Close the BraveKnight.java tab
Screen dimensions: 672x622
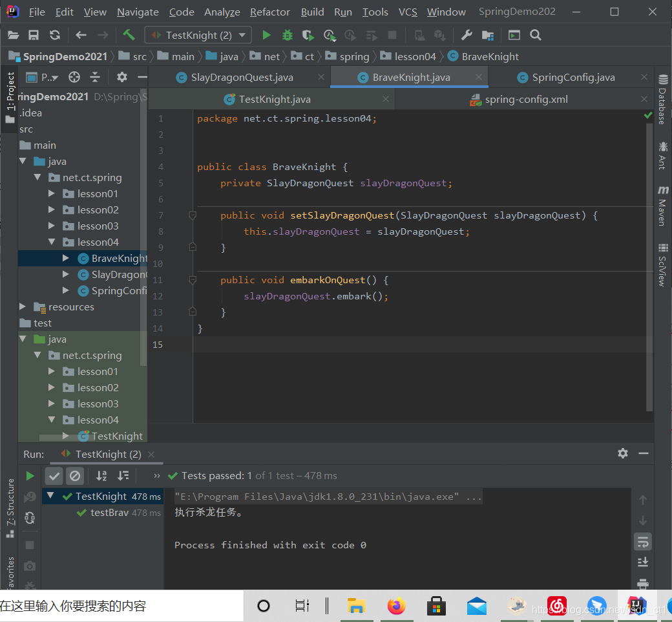tap(479, 77)
